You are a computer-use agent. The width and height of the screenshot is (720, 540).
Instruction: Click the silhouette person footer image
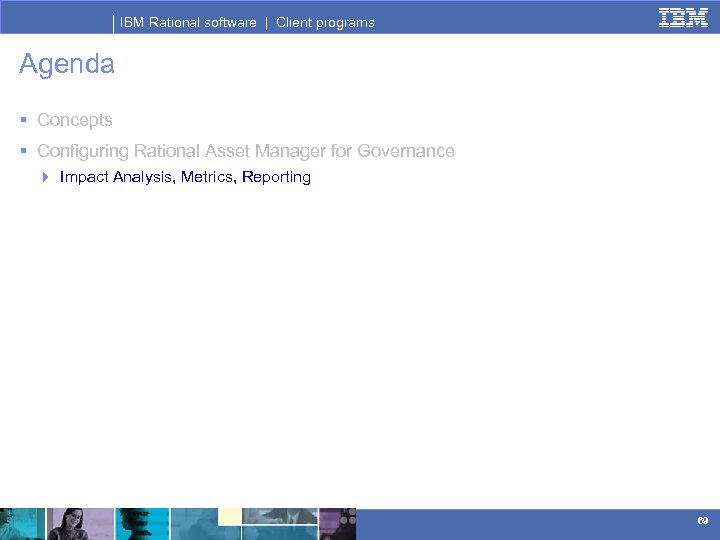[x=142, y=524]
